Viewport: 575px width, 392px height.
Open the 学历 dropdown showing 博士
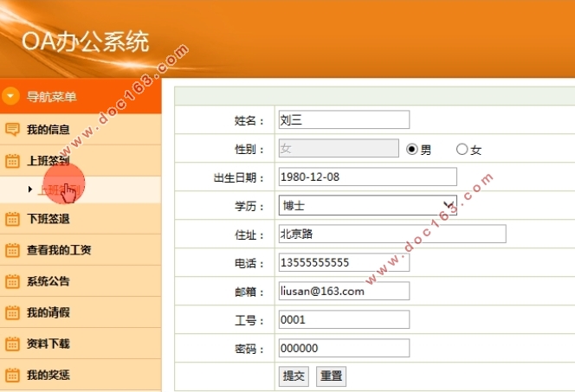point(368,206)
